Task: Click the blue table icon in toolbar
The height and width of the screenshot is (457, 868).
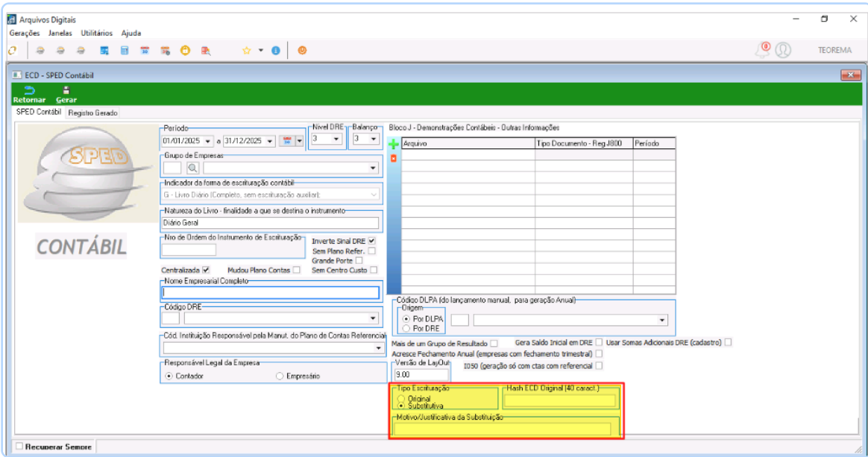Action: click(104, 51)
